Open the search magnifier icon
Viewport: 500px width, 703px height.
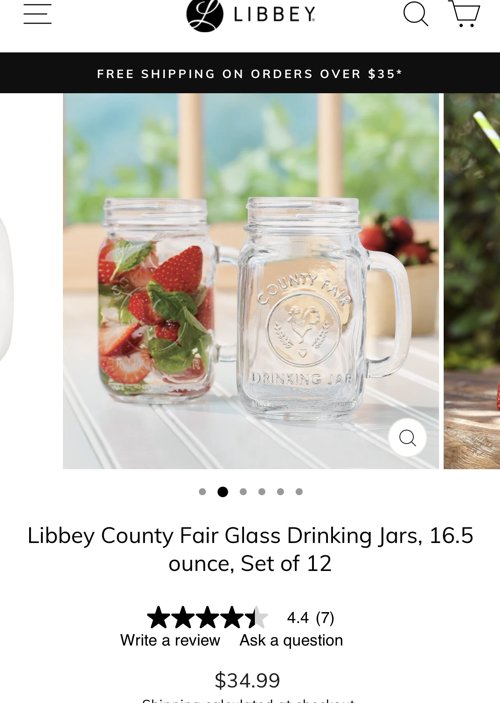[415, 14]
